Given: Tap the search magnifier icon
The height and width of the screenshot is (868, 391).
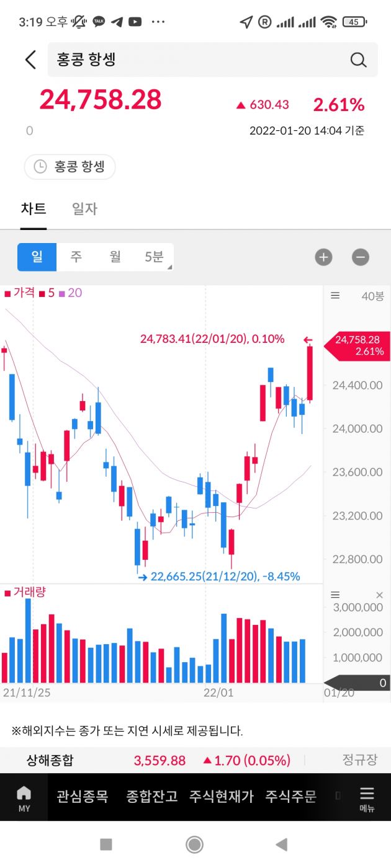Looking at the screenshot, I should pyautogui.click(x=358, y=60).
